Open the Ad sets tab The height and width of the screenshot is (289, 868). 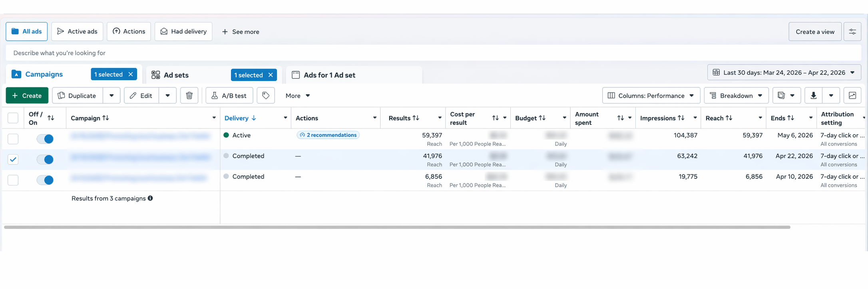click(176, 75)
